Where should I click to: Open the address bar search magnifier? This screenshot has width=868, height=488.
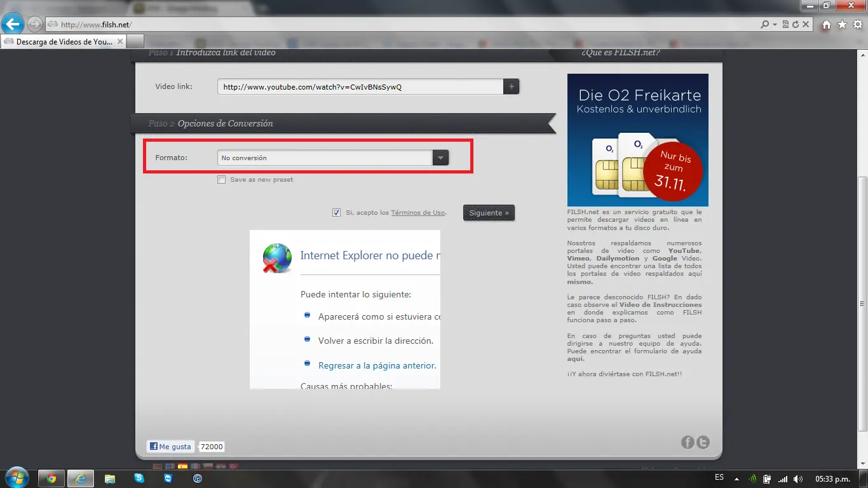point(765,25)
